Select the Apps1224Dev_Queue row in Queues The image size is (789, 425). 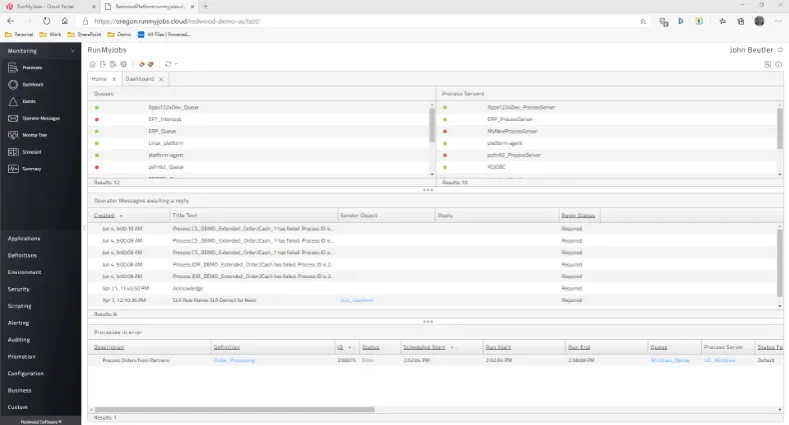click(x=259, y=107)
